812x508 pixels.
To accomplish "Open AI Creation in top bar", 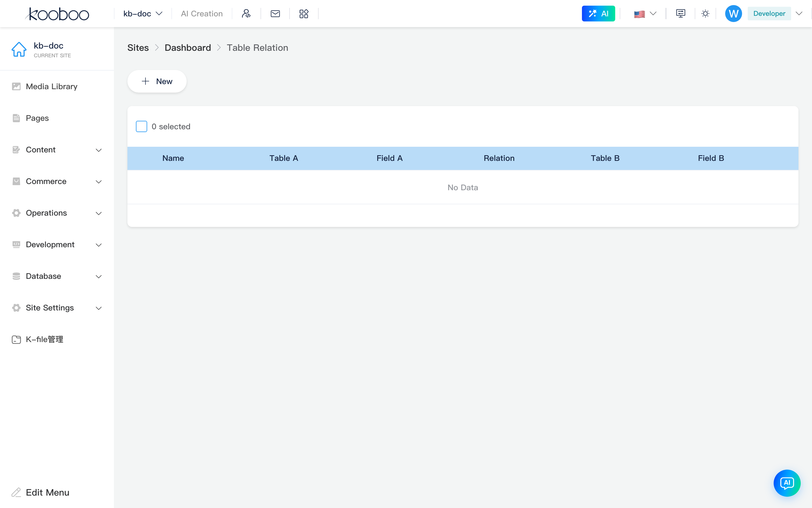I will click(202, 14).
